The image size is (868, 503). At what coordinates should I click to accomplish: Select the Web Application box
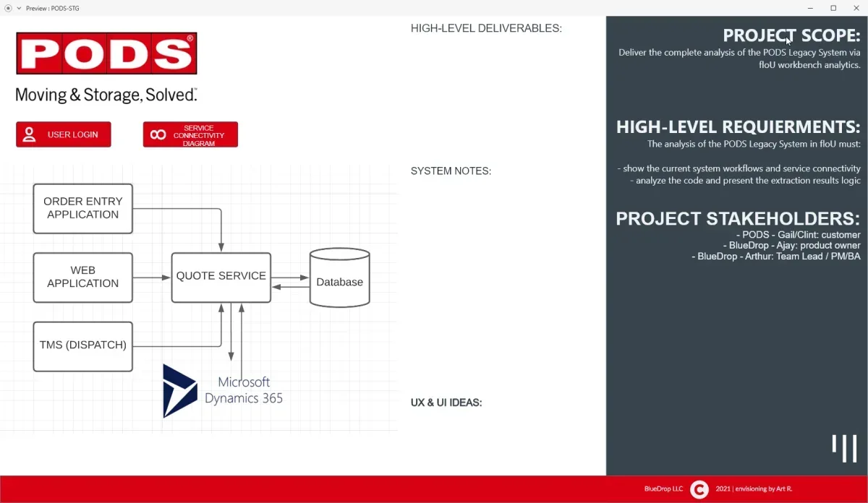tap(83, 277)
